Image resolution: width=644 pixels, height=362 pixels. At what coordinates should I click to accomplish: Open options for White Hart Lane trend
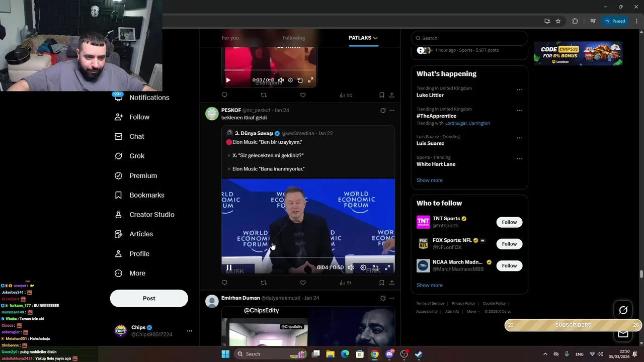click(x=519, y=159)
